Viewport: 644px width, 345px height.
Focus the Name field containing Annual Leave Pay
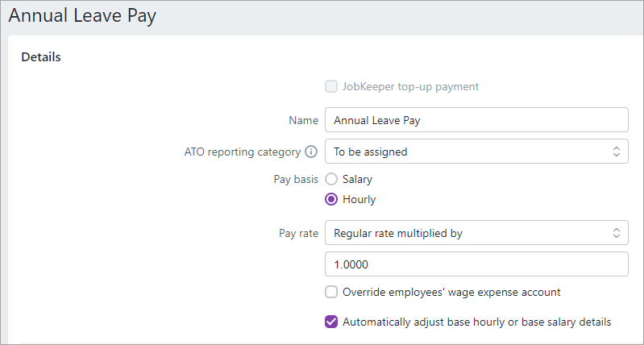pyautogui.click(x=476, y=120)
